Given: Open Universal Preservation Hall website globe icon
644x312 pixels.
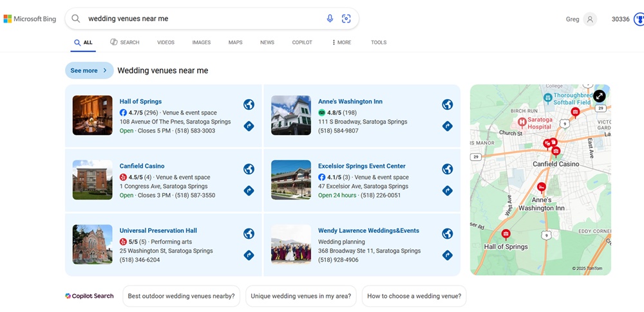Looking at the screenshot, I should 249,234.
